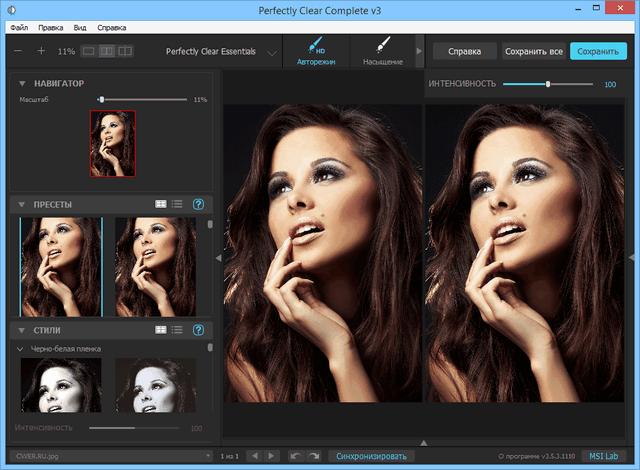Switch to three-pane view layout

[125, 50]
